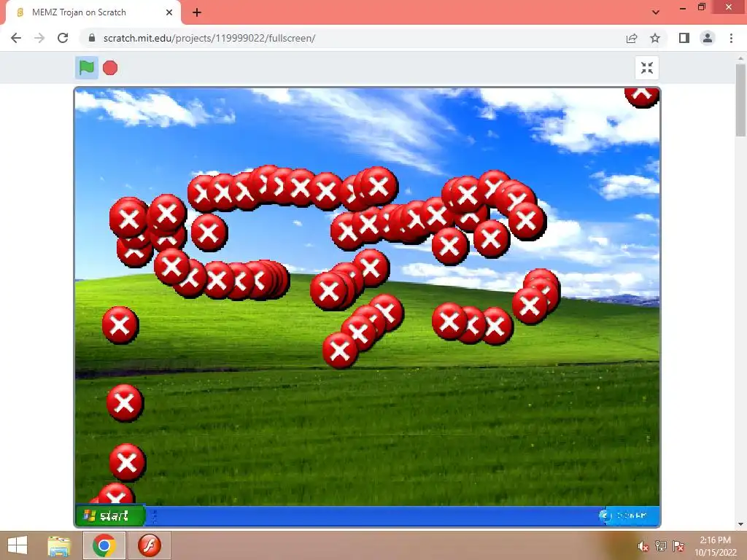Click the error icon just above the start button
Image resolution: width=747 pixels, height=560 pixels.
coord(115,495)
